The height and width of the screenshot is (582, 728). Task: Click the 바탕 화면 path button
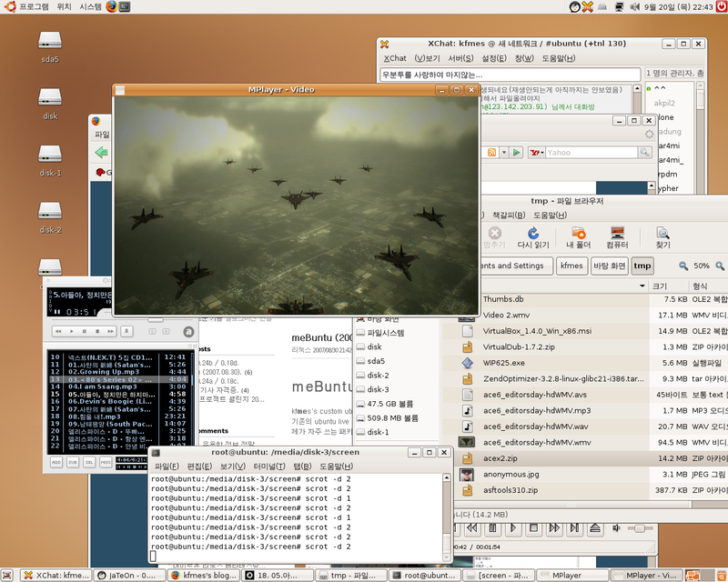coord(610,266)
